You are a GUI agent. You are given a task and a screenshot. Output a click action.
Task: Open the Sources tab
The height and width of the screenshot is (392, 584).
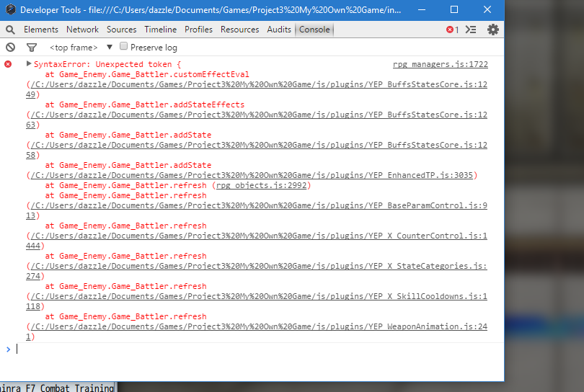point(121,30)
